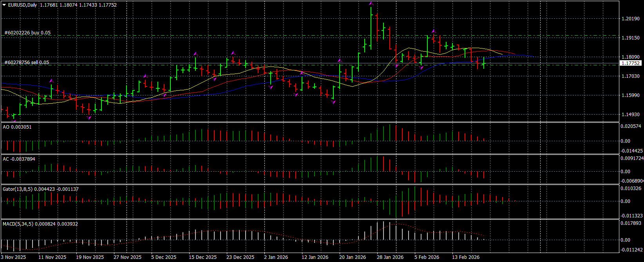The height and width of the screenshot is (262, 644).
Task: Click the 27 Nov 2025 date label
Action: click(x=128, y=257)
